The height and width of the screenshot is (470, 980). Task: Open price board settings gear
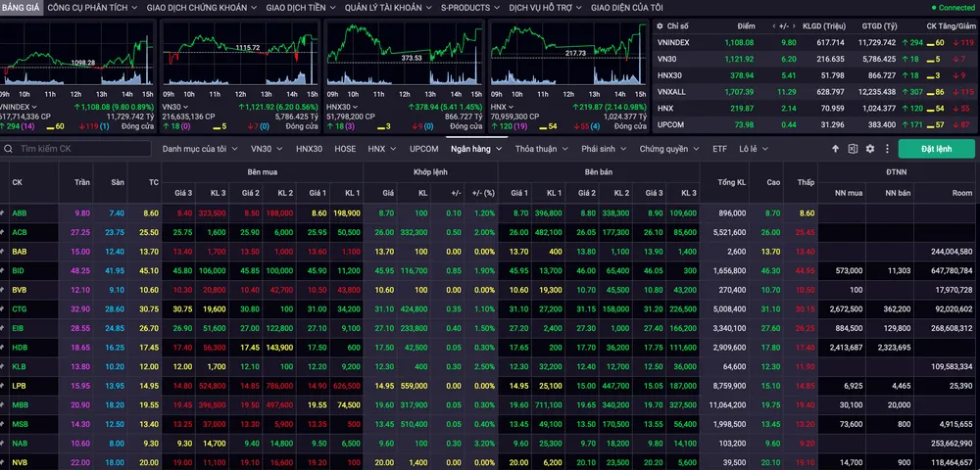pos(869,149)
